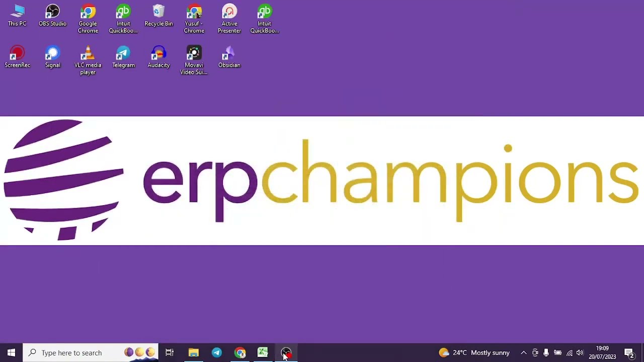Image resolution: width=644 pixels, height=362 pixels.
Task: Open battery status in system tray
Action: pyautogui.click(x=557, y=352)
